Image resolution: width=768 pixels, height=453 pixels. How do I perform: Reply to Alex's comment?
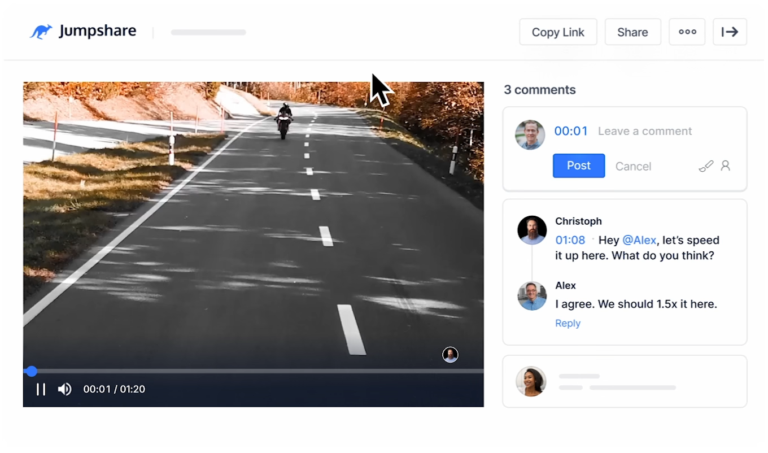[x=568, y=323]
